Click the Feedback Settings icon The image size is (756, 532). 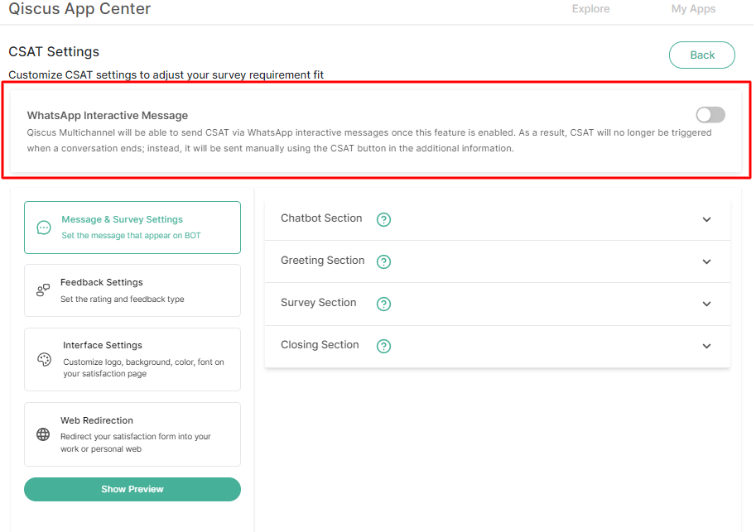pos(43,290)
